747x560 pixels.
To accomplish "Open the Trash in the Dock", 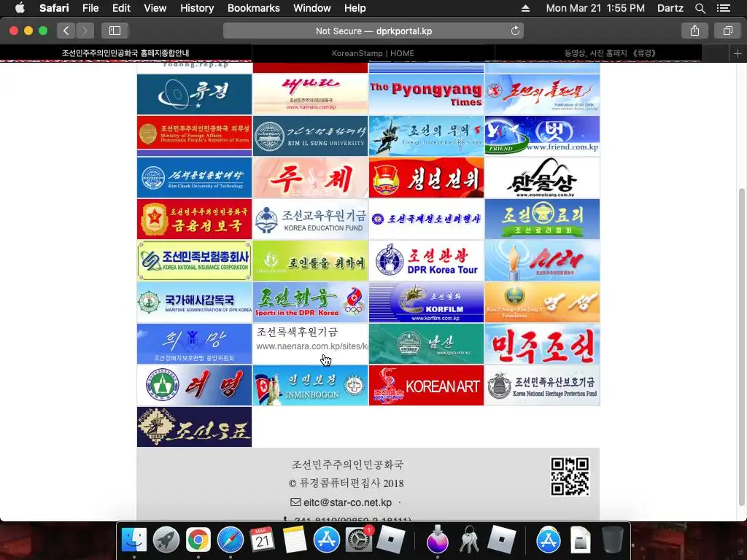I will (x=613, y=540).
